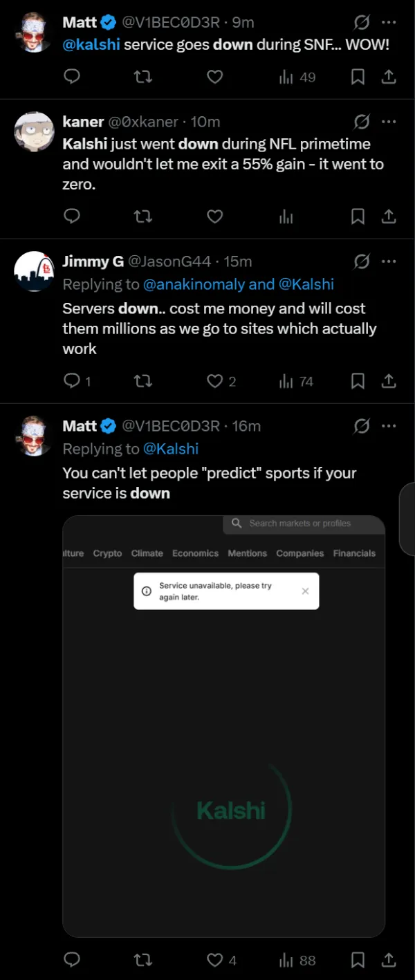Open @kalshi mention in Matt's tweet
Viewport: 415px width, 980px height.
tap(91, 44)
